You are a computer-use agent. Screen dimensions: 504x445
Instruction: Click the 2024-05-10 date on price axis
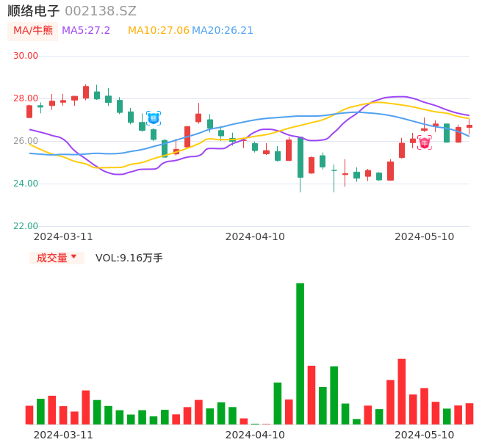(x=425, y=236)
